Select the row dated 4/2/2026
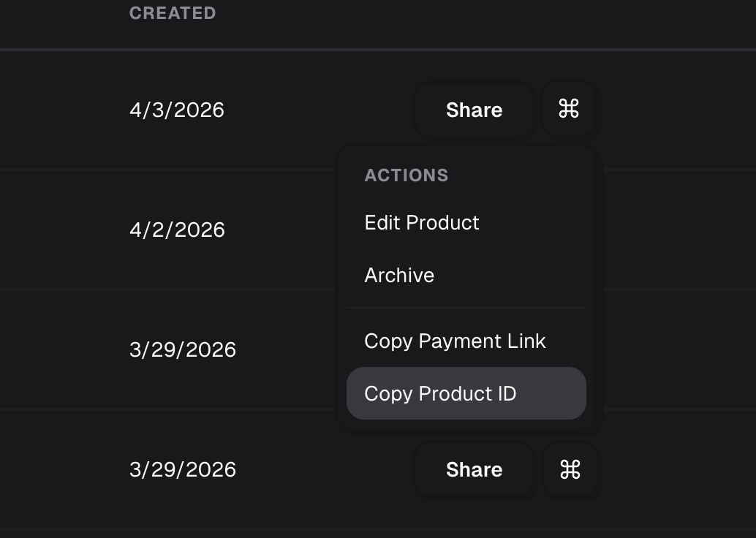The image size is (756, 538). (178, 229)
